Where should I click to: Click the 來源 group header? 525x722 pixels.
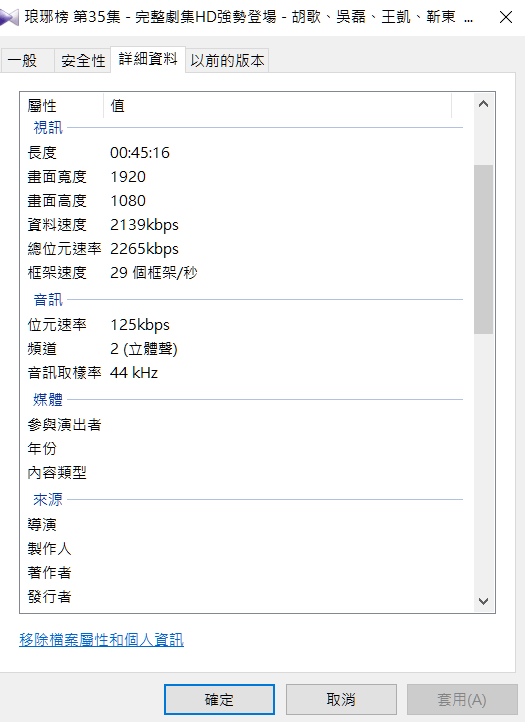click(48, 500)
